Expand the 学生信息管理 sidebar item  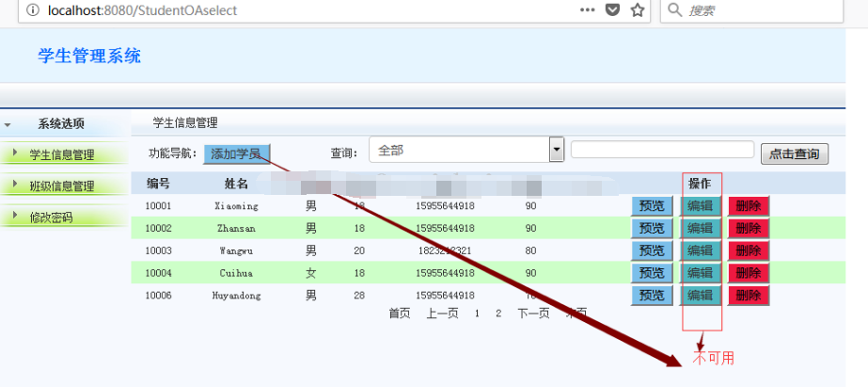(61, 154)
